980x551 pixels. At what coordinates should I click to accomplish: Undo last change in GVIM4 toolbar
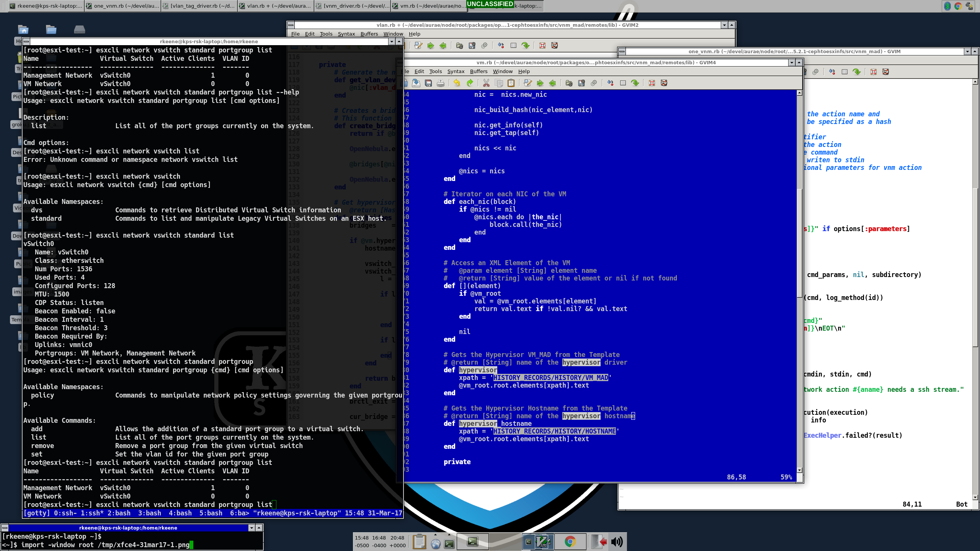point(457,83)
